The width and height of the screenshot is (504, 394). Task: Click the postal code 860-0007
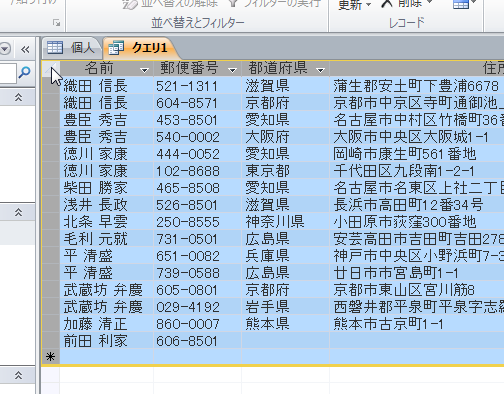click(x=198, y=324)
